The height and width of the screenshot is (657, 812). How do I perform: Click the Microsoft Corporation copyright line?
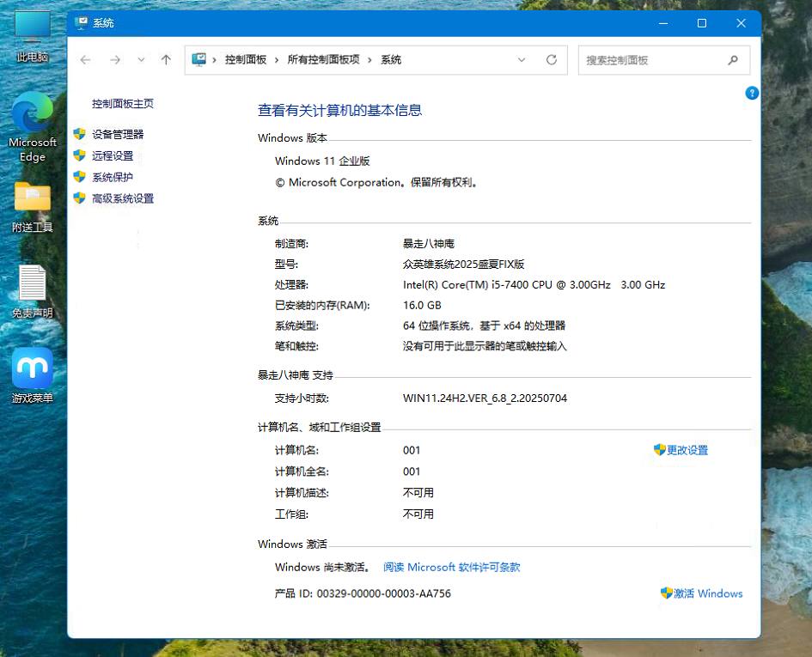click(376, 183)
